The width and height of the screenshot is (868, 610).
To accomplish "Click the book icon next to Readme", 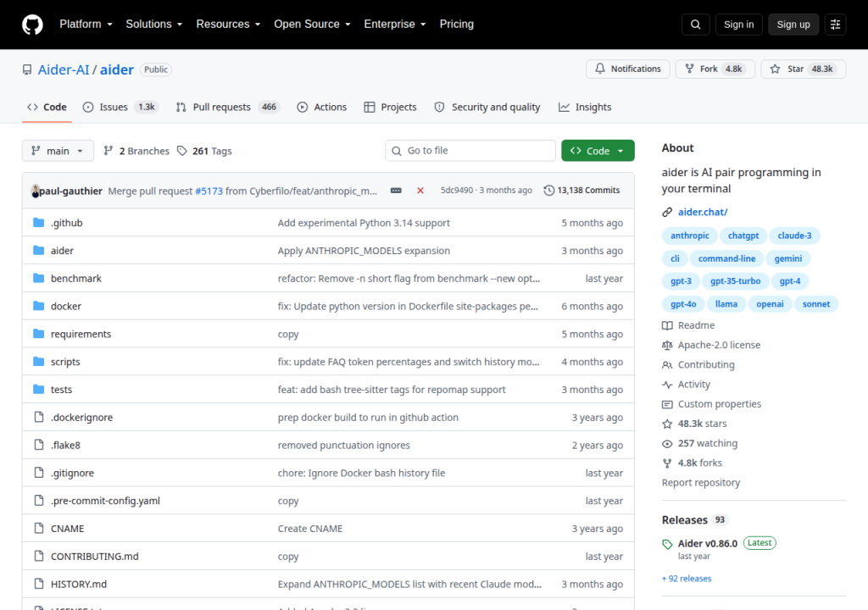I will coord(667,325).
